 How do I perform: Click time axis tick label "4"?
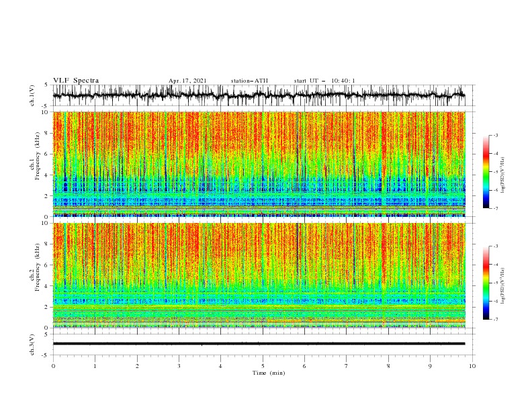click(x=220, y=366)
